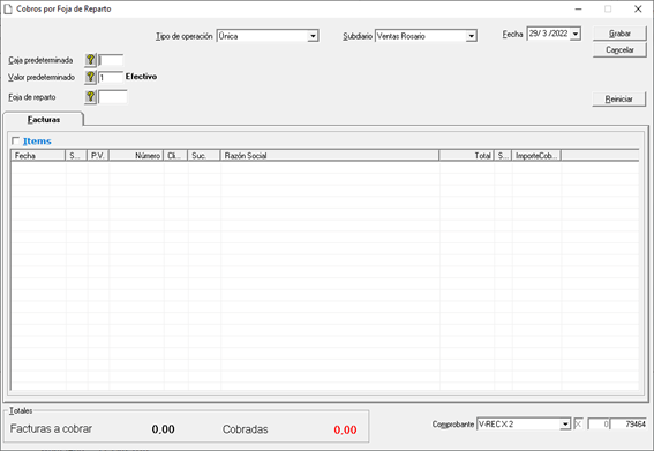Expand the Comprobante combo box

565,424
